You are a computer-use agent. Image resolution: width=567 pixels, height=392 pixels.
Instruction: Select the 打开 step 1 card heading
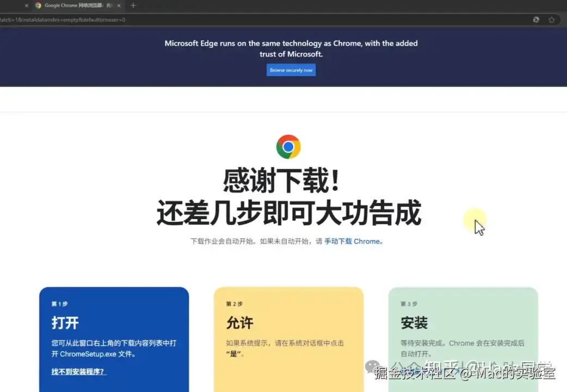pos(65,322)
